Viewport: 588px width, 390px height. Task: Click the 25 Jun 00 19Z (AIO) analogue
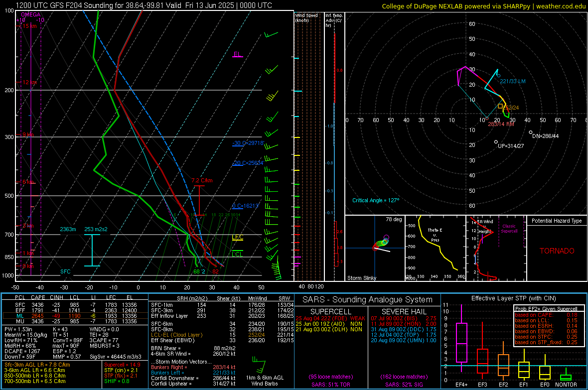pos(329,324)
